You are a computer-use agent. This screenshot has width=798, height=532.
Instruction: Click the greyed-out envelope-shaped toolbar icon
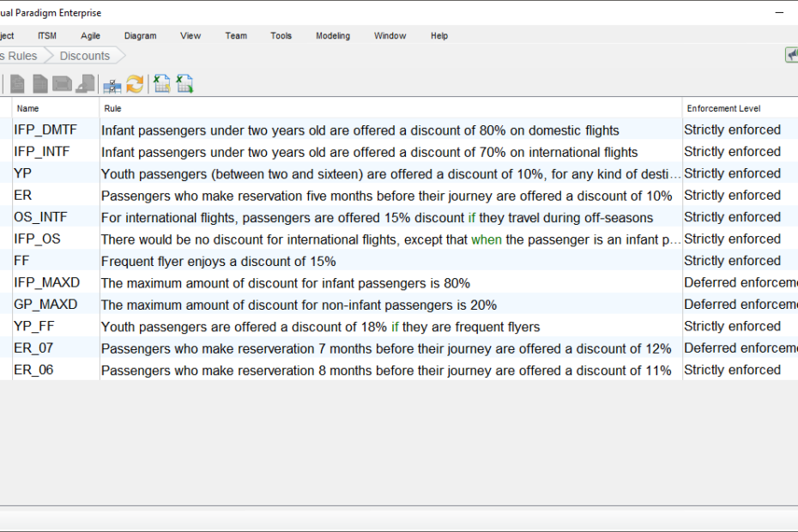click(x=62, y=84)
